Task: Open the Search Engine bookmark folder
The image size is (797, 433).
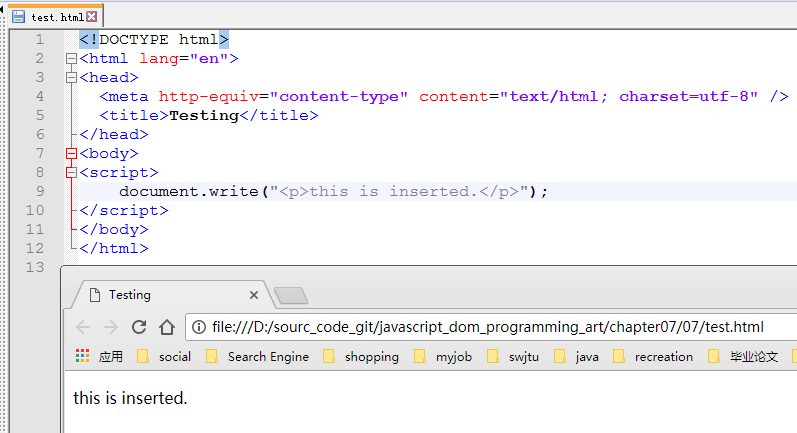Action: pyautogui.click(x=258, y=356)
